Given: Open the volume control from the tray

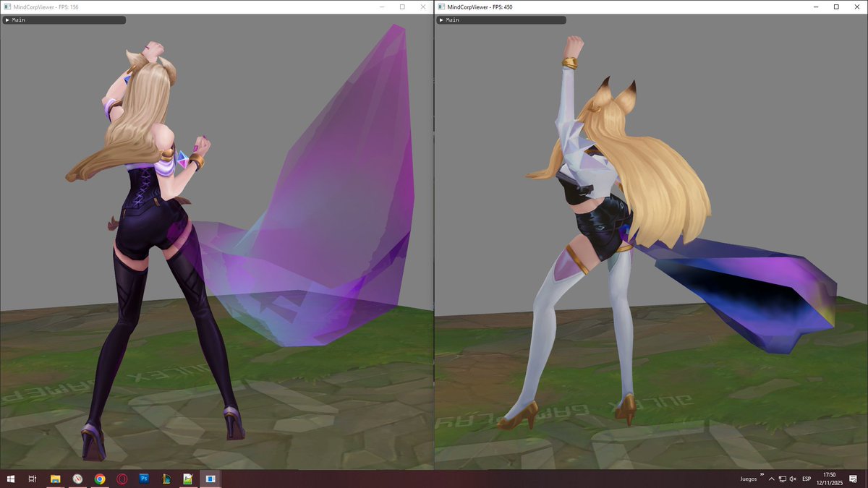Looking at the screenshot, I should tap(793, 479).
